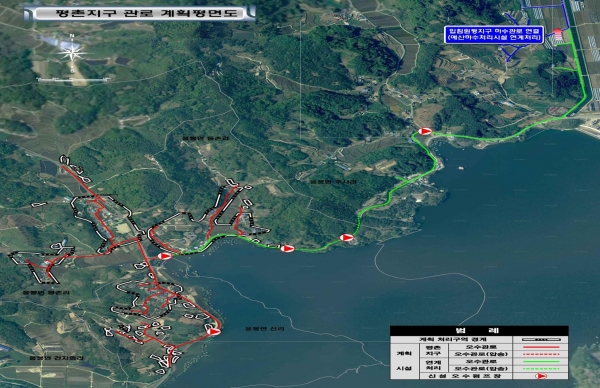Click the scale bar below the compass
Screen dimensions: 600x388
73,80
